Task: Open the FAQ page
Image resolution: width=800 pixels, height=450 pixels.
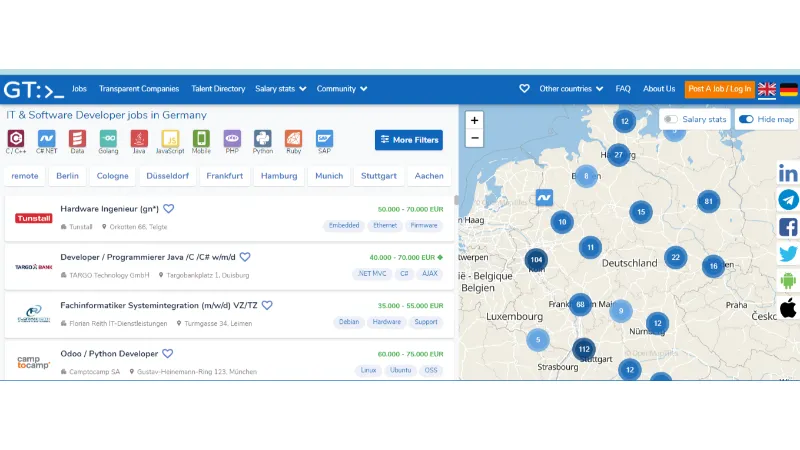Action: (623, 89)
